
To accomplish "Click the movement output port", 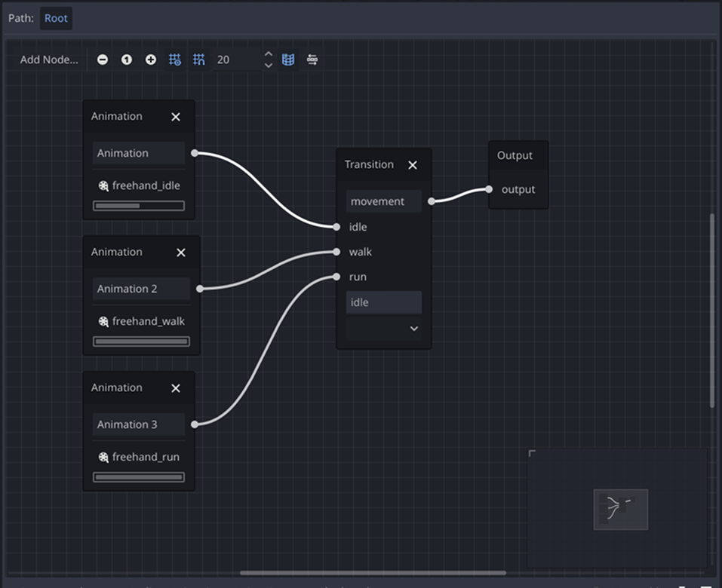I will 432,201.
